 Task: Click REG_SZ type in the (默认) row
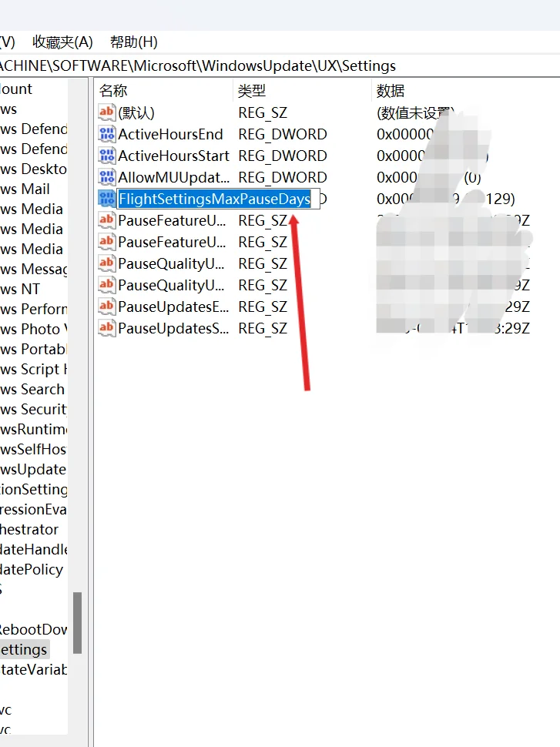[263, 113]
